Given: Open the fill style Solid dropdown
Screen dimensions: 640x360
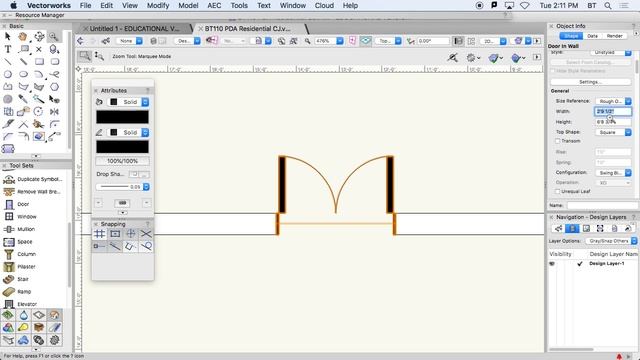Looking at the screenshot, I should [x=128, y=102].
